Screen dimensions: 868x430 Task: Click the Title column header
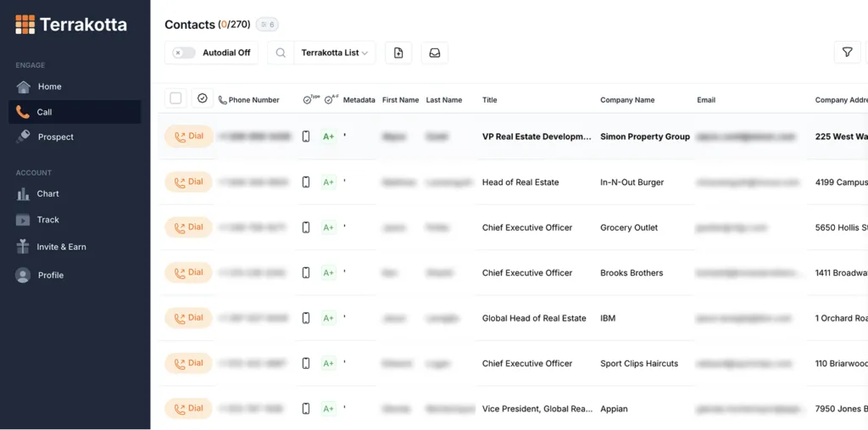click(489, 100)
